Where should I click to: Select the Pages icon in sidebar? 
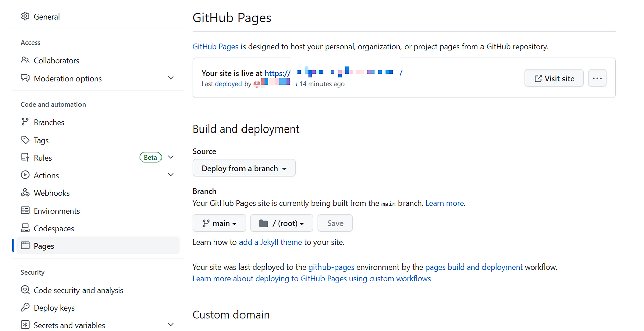pos(25,245)
